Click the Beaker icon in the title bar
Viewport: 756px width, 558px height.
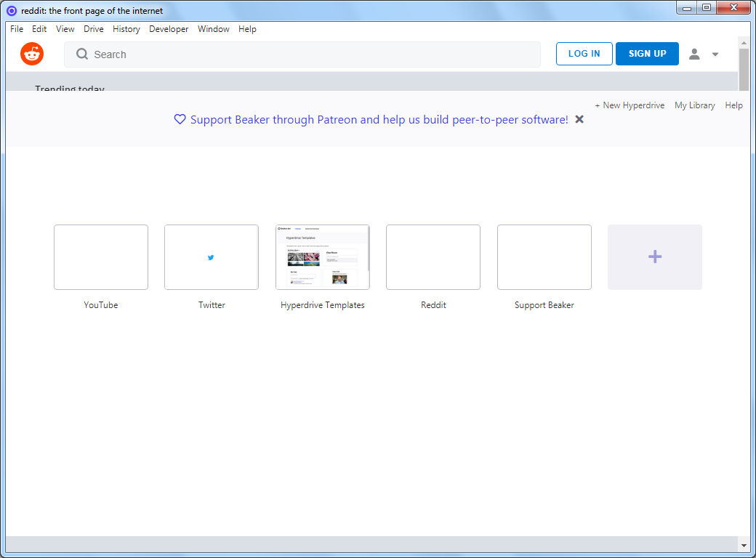coord(12,11)
